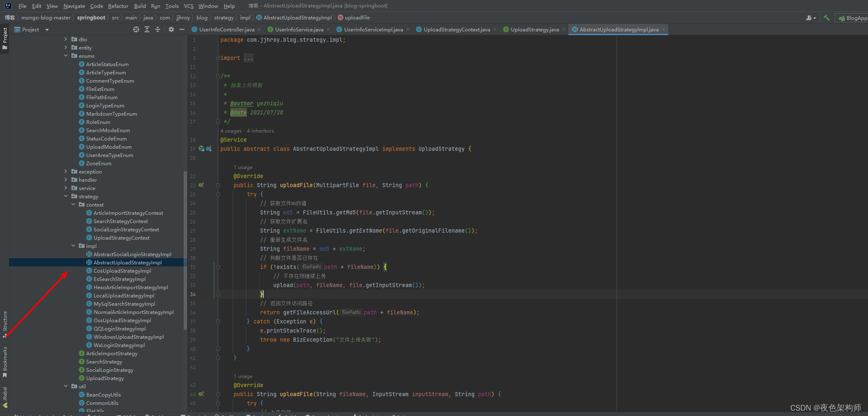Click the Collapse All icon in Project panel
868x416 pixels.
[x=158, y=29]
